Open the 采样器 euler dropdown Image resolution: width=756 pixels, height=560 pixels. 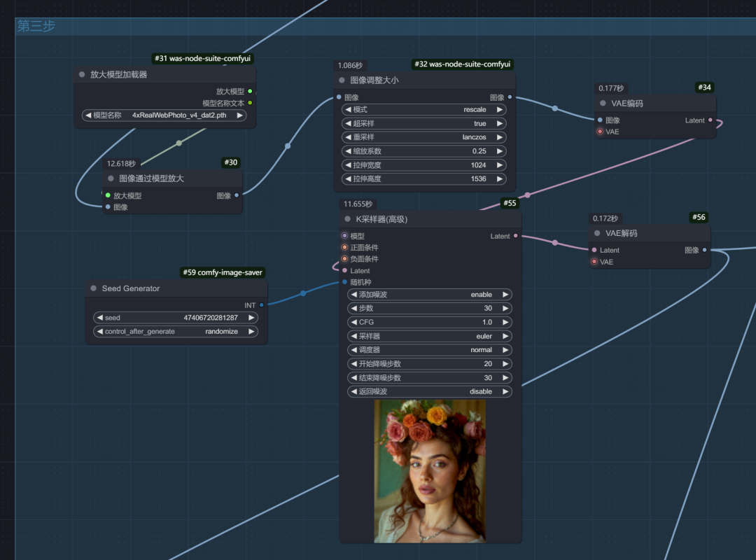pos(484,336)
